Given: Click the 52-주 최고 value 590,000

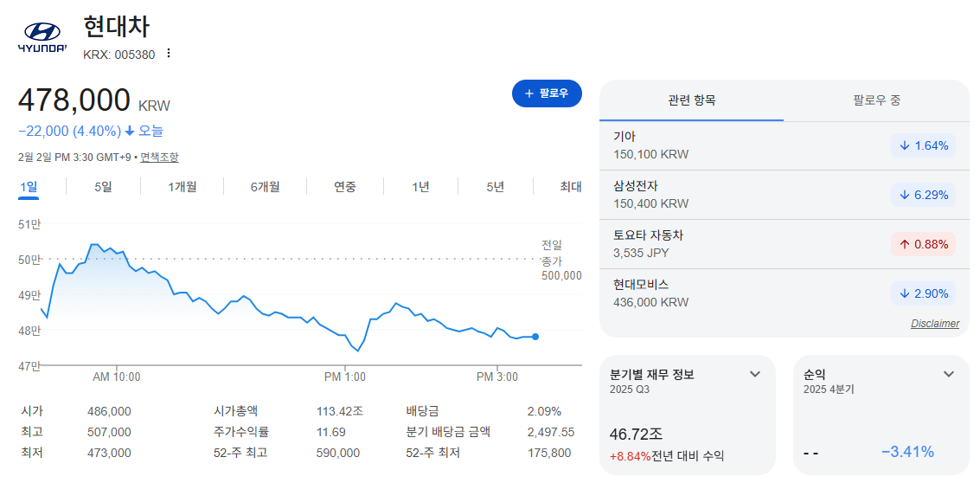Looking at the screenshot, I should 338,453.
